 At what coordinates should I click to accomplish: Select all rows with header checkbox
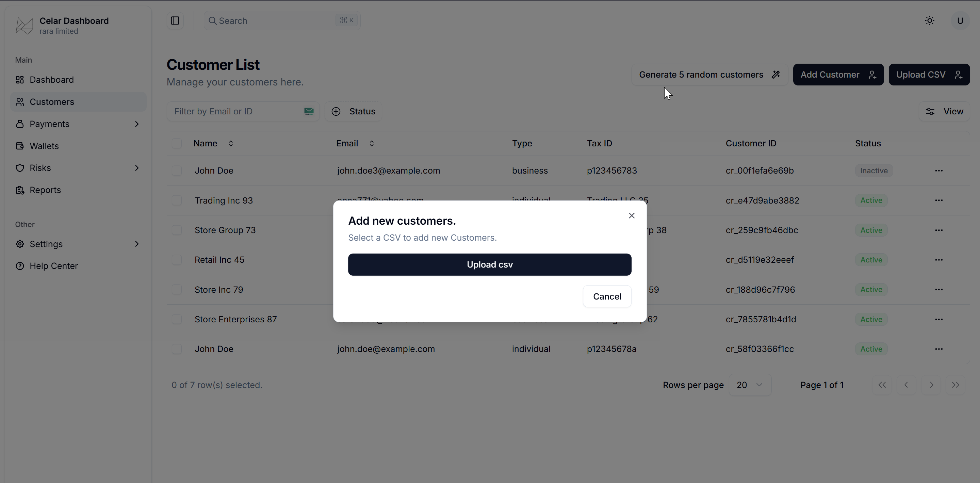point(177,144)
